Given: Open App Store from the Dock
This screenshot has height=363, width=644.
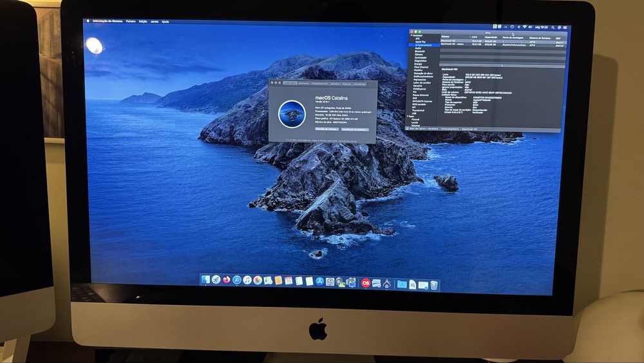Looking at the screenshot, I should pos(319,282).
